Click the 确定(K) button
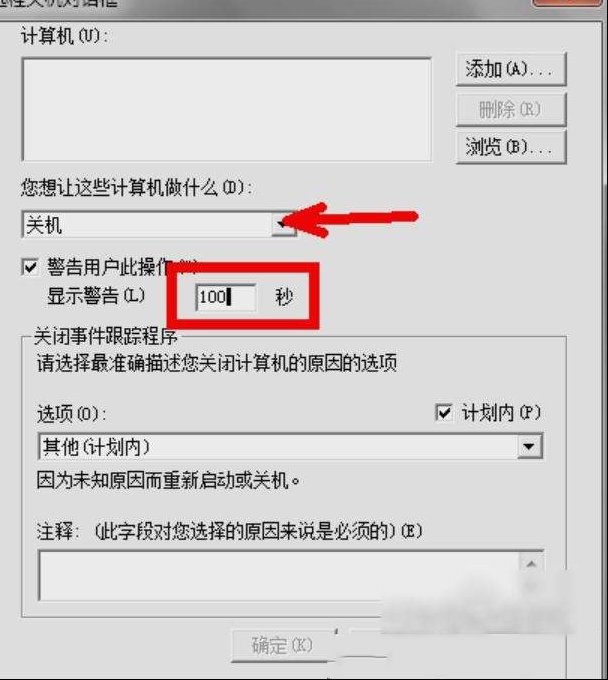This screenshot has width=608, height=680. click(282, 645)
